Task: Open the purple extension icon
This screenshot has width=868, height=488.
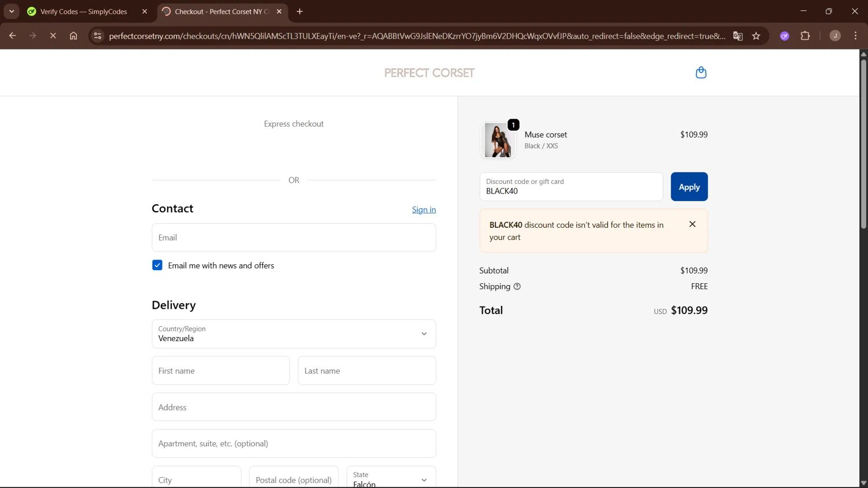Action: (x=785, y=36)
